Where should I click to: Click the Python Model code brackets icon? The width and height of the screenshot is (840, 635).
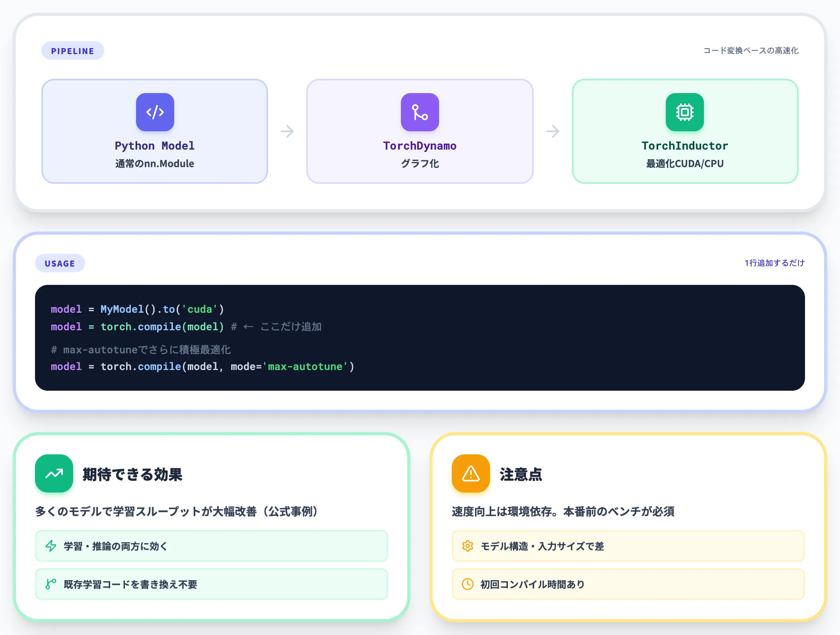tap(155, 112)
